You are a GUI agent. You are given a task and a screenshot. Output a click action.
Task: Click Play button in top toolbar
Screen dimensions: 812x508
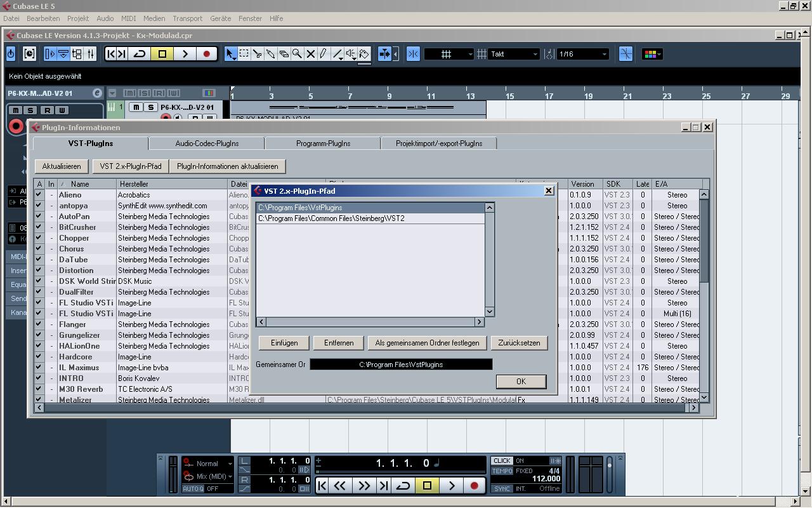coord(185,54)
